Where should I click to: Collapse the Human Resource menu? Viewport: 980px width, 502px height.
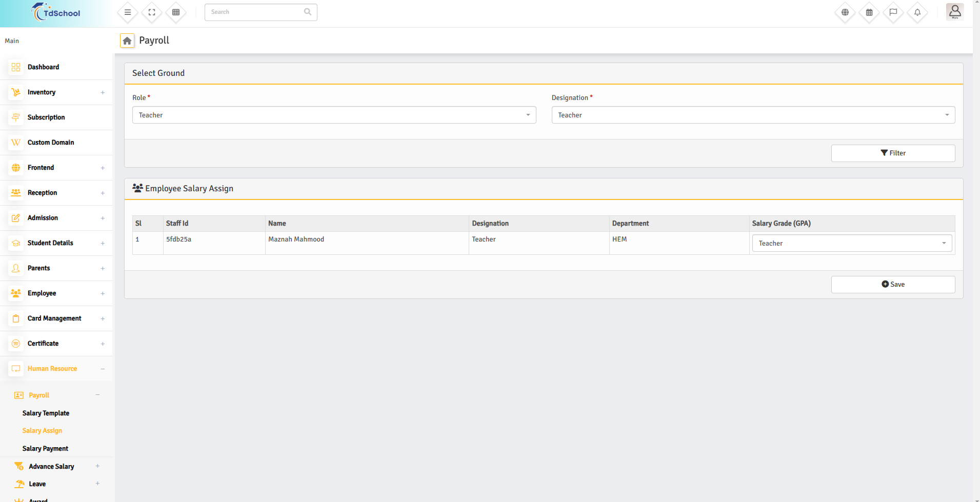point(56,369)
